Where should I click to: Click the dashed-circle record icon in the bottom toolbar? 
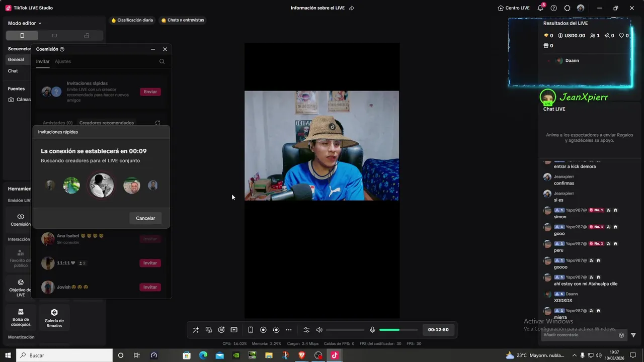276,330
